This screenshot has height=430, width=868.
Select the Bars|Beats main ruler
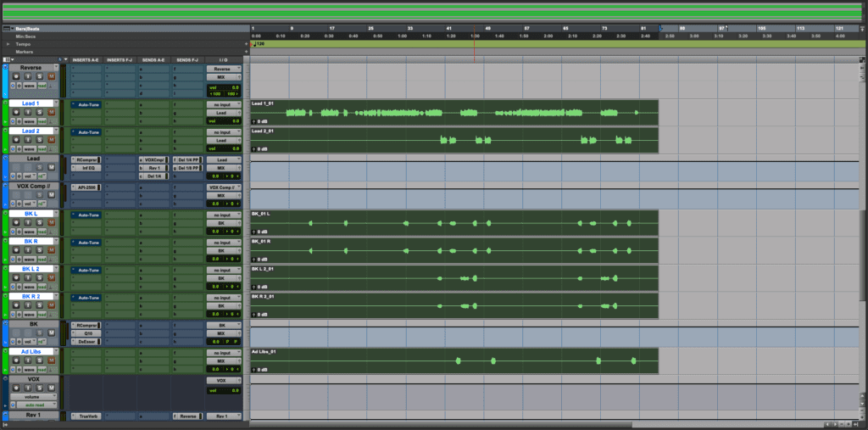point(27,28)
